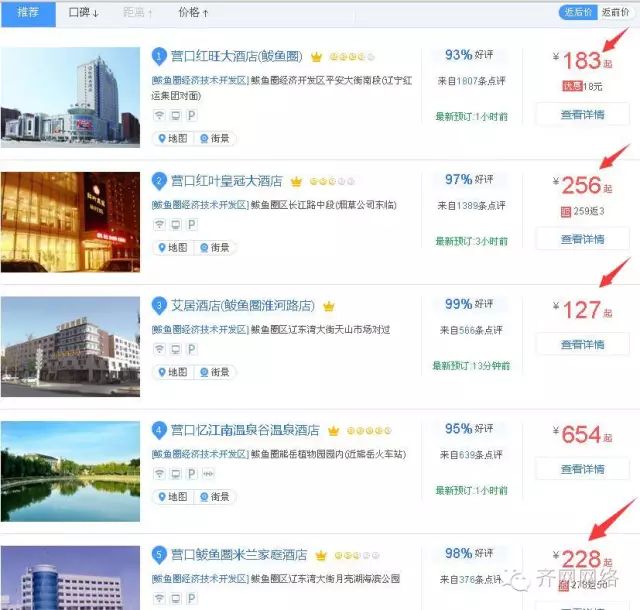This screenshot has width=640, height=610.
Task: Click the ¥654 起 price
Action: 582,434
